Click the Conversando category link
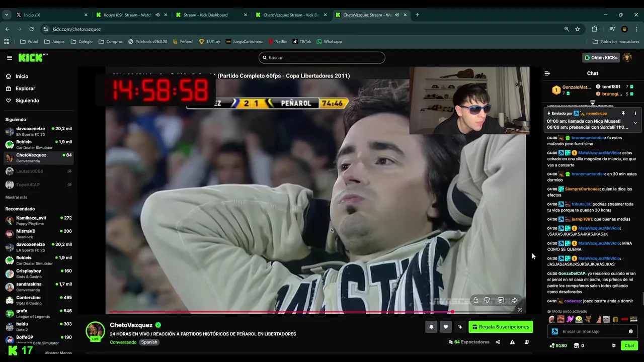The width and height of the screenshot is (644, 362). coord(123,342)
